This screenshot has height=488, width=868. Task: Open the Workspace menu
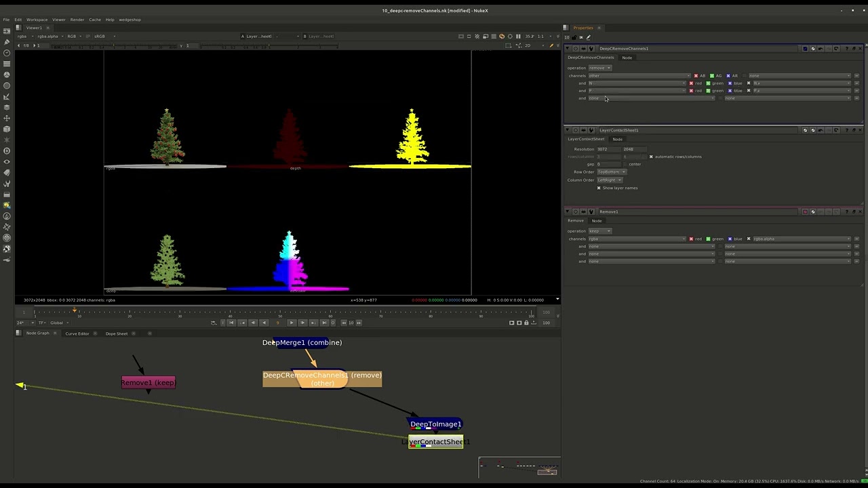click(37, 20)
